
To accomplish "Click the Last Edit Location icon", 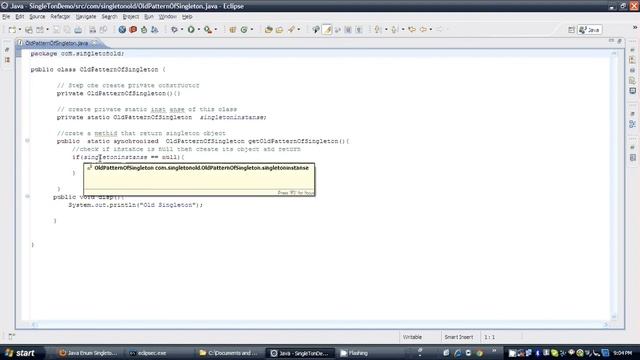I will [x=412, y=30].
